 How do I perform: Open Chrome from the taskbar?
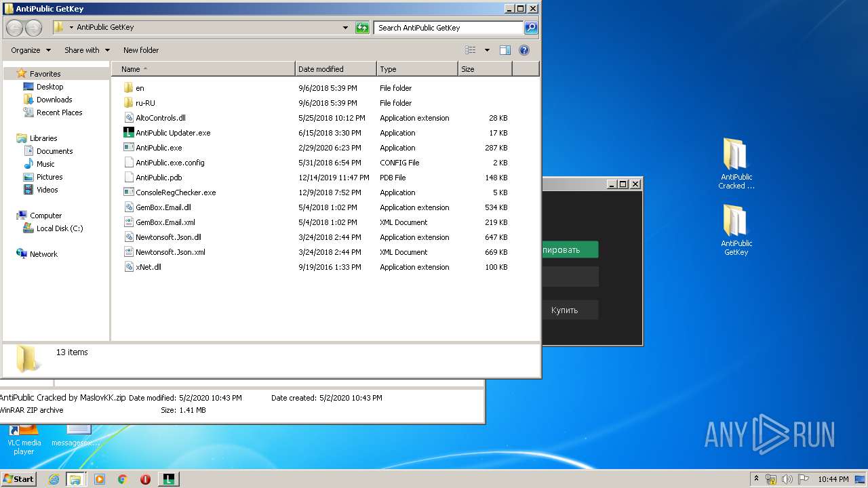point(122,479)
